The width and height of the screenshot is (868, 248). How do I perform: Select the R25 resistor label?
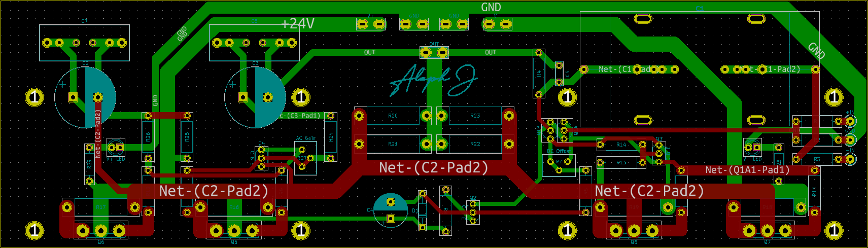[x=187, y=137]
